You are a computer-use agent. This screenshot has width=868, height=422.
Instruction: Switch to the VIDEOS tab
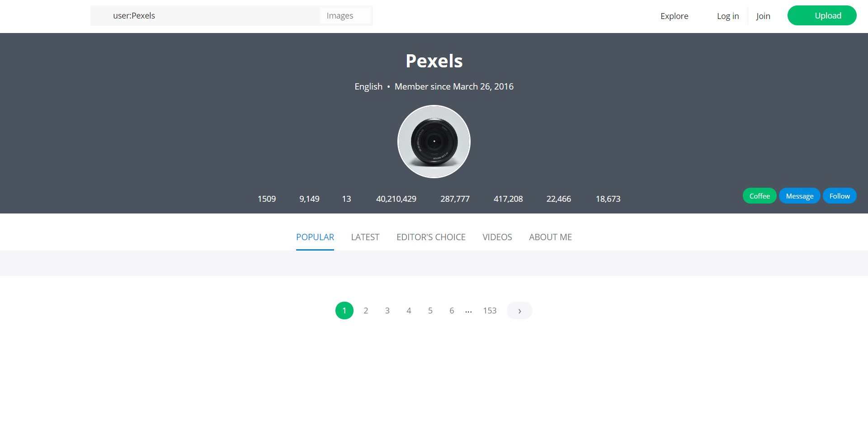click(x=497, y=237)
